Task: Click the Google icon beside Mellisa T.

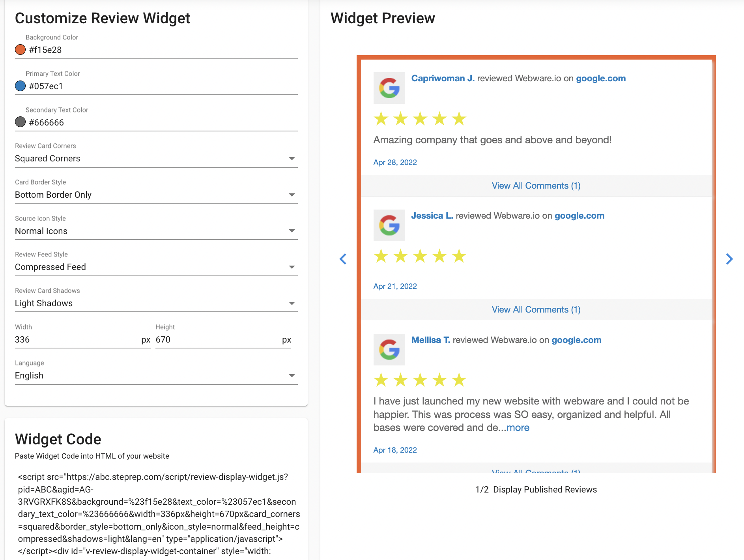Action: coord(389,349)
